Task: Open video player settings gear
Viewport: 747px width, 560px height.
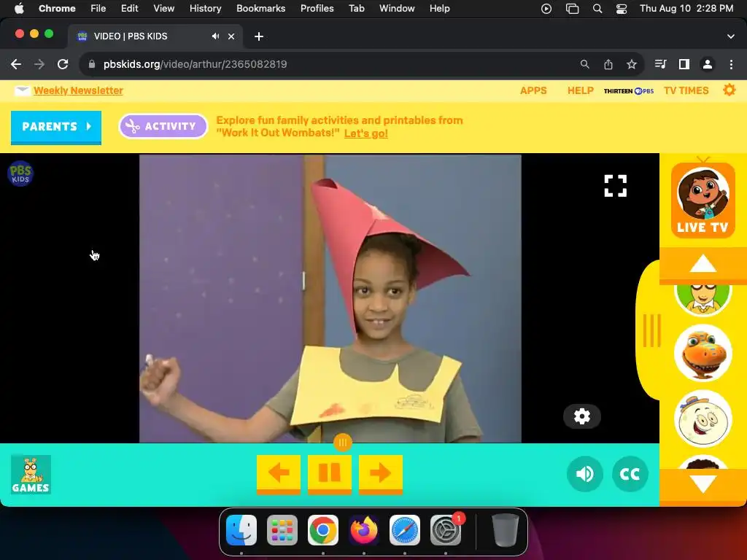Action: (x=581, y=416)
